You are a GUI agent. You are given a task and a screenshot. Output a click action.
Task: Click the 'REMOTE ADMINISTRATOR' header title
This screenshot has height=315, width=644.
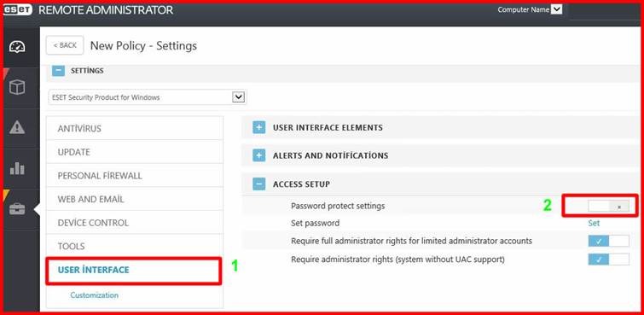point(106,10)
